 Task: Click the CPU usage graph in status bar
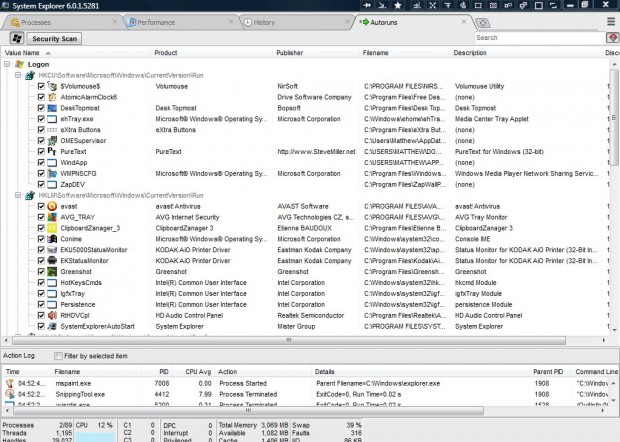point(95,437)
